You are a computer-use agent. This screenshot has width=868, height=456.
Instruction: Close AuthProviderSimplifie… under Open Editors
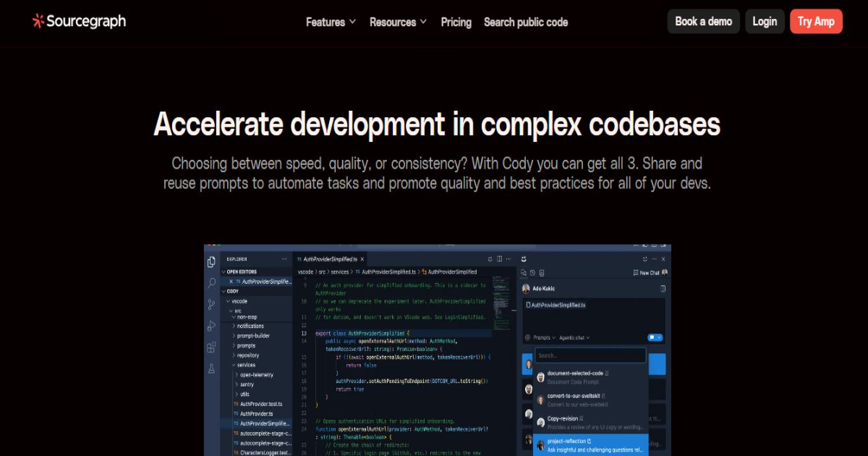[231, 282]
